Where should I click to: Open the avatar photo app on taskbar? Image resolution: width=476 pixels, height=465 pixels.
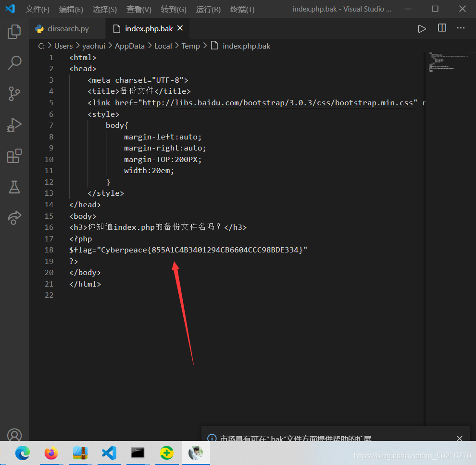coord(196,453)
